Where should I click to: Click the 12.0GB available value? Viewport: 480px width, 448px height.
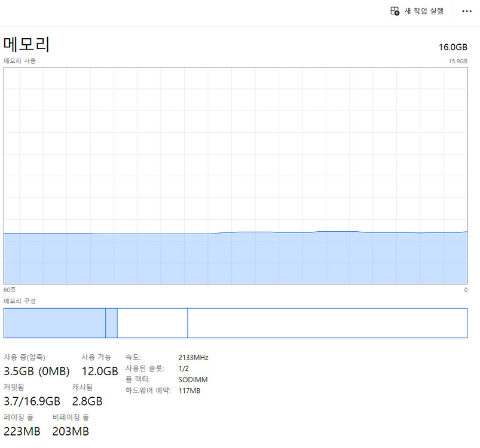click(x=100, y=372)
